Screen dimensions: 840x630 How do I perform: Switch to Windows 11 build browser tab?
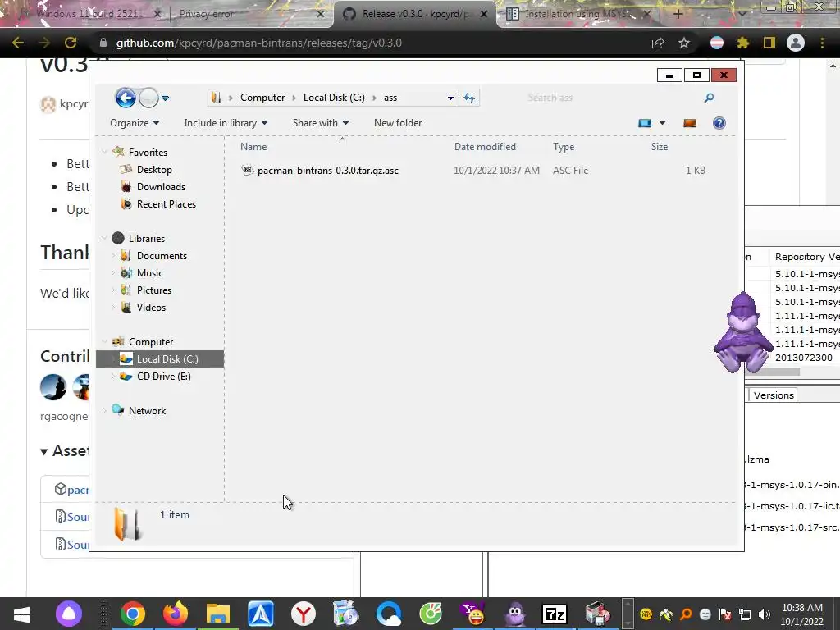click(89, 14)
